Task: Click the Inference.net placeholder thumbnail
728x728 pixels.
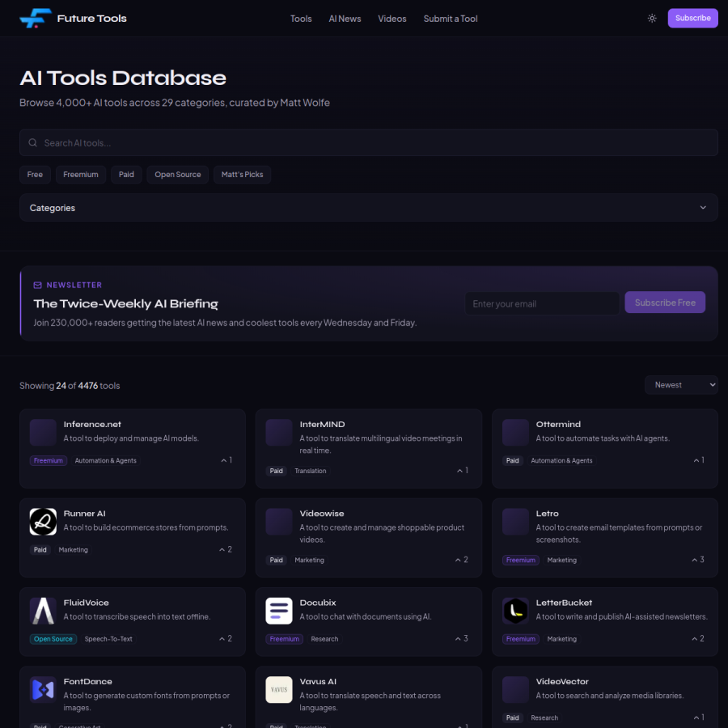Action: [43, 432]
